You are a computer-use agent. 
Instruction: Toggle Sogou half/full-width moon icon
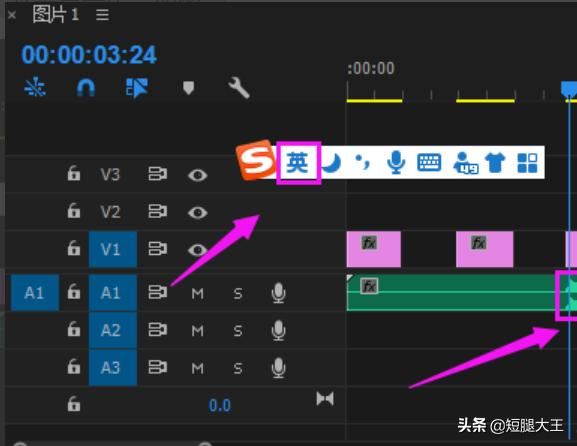coord(332,162)
